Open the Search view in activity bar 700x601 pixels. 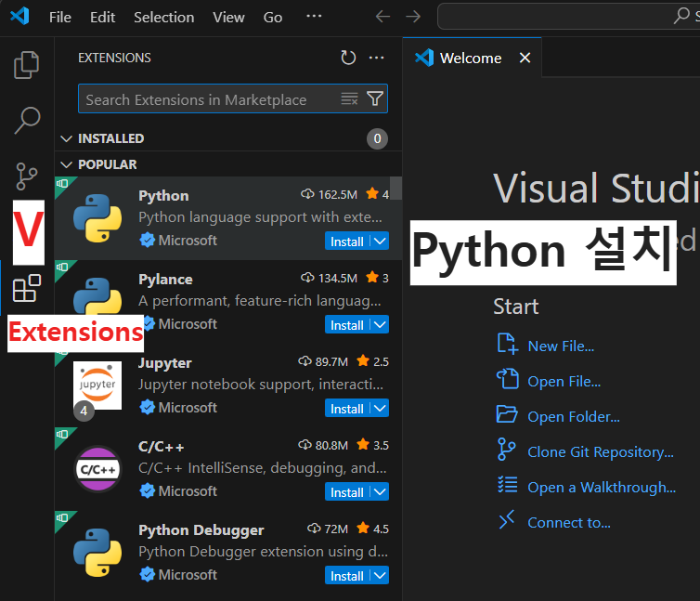(x=27, y=120)
